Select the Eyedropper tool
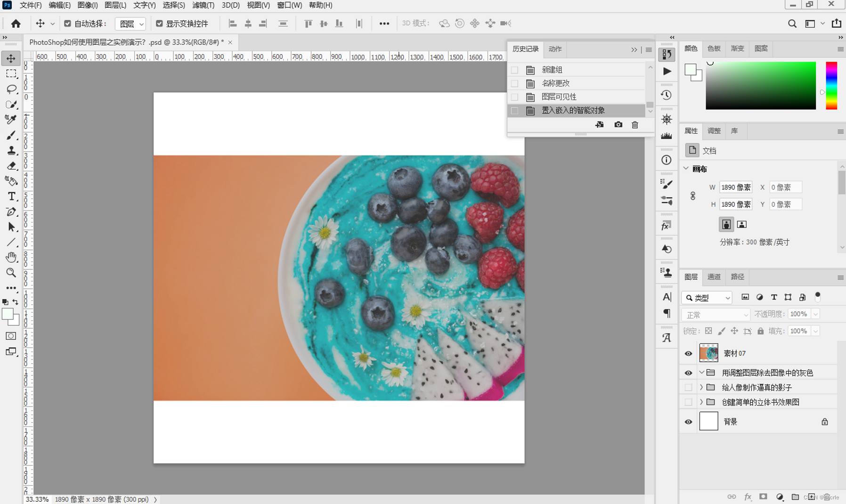 coord(11,120)
